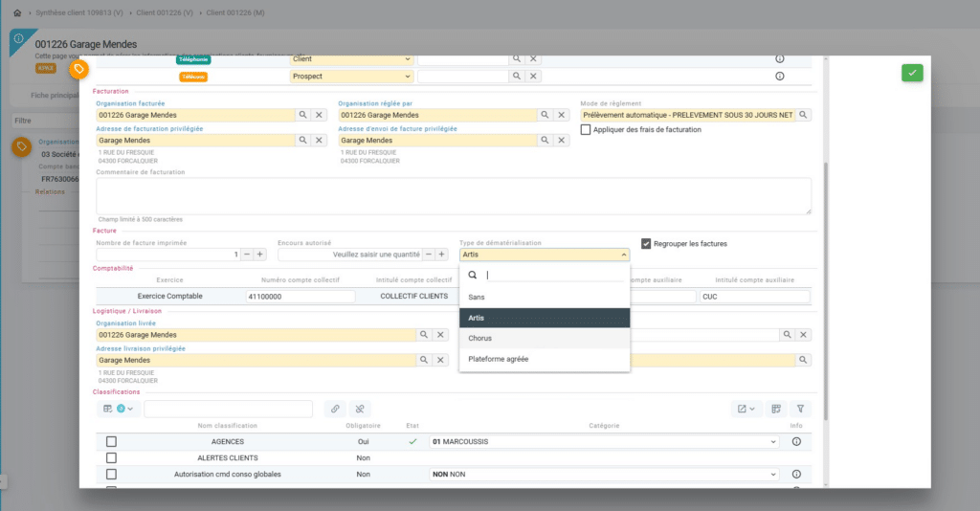Clear the Adresse livraison privilégiée field

click(x=440, y=360)
